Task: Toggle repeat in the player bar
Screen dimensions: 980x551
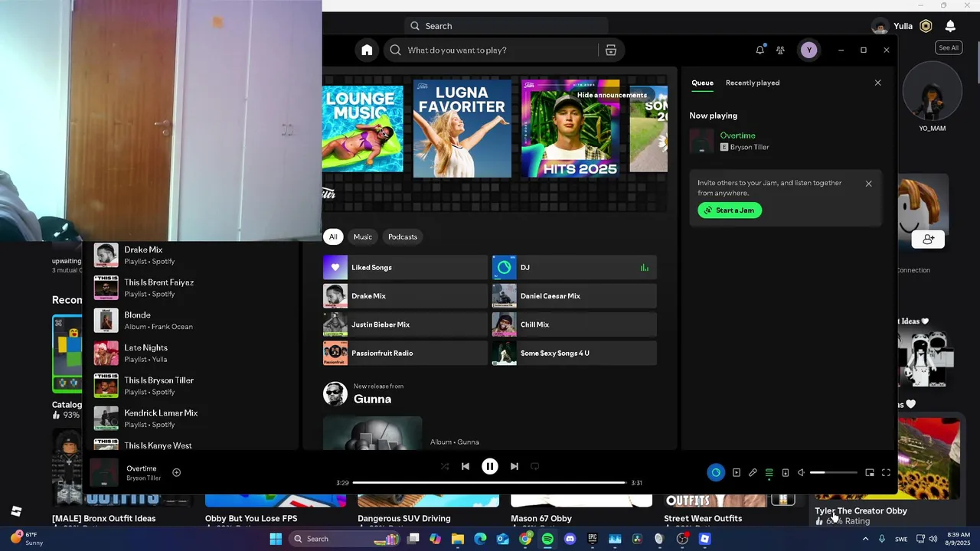Action: pos(535,466)
